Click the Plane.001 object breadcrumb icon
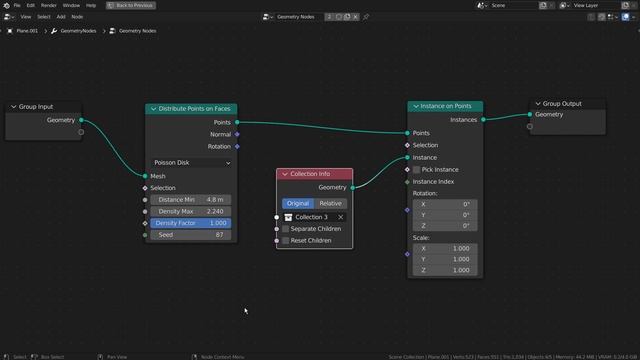This screenshot has height=360, width=640. coord(10,31)
